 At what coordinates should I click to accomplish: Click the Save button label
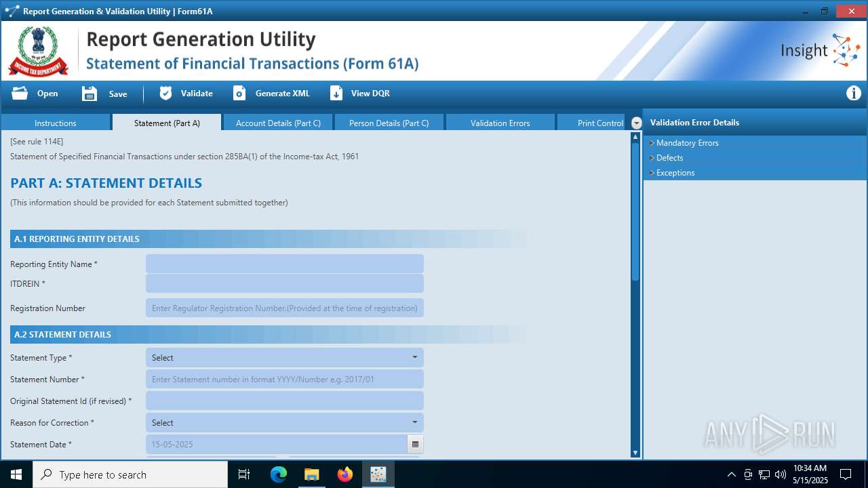118,94
